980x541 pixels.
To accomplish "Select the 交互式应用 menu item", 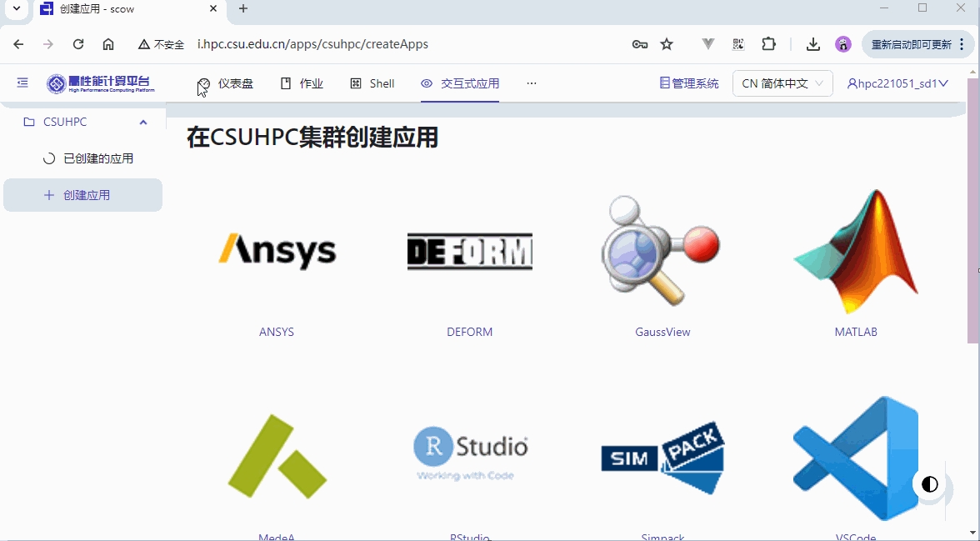I will click(460, 83).
